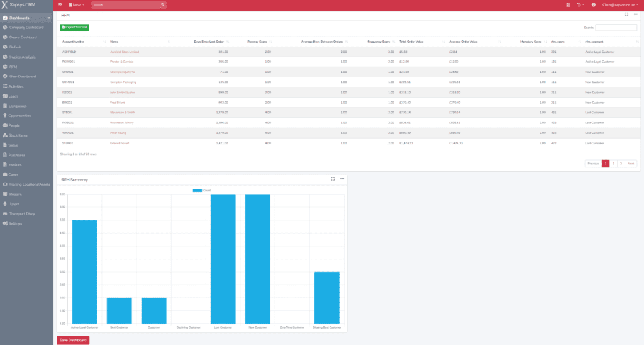644x345 pixels.
Task: Click the Save Dashboard button
Action: click(73, 340)
